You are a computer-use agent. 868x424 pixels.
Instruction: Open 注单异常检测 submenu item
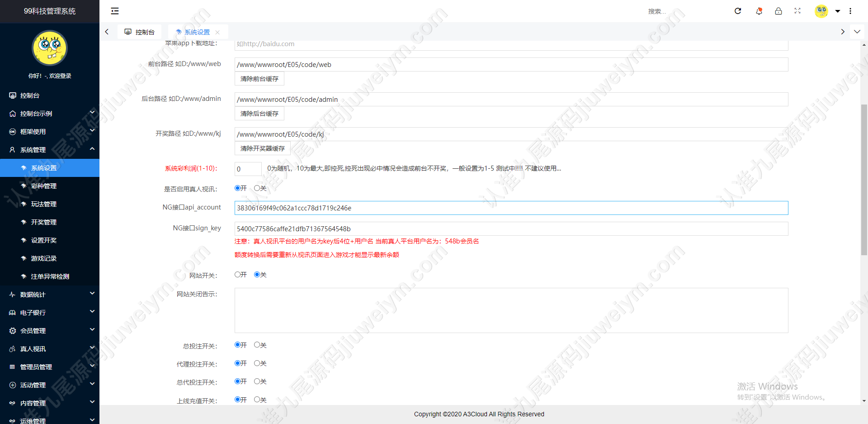tap(50, 276)
